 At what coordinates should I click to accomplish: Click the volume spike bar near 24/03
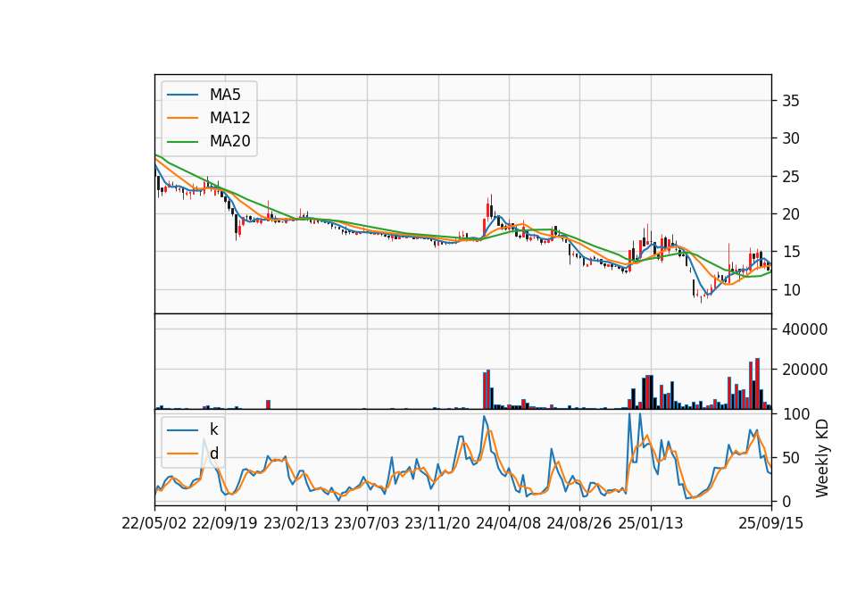tap(488, 389)
